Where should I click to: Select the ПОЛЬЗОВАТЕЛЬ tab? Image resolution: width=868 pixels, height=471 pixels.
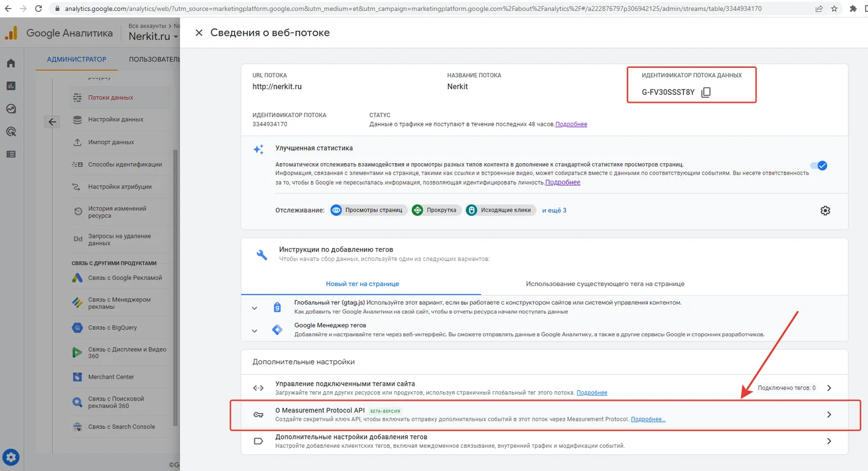pyautogui.click(x=154, y=59)
